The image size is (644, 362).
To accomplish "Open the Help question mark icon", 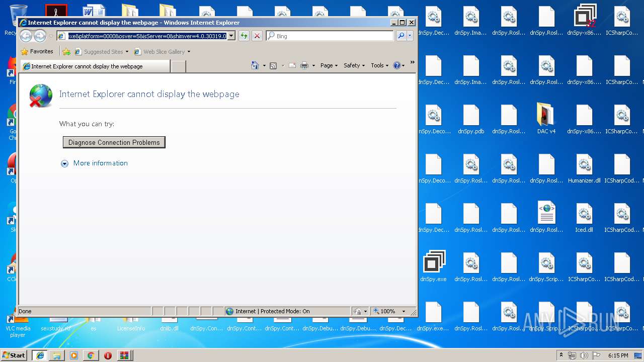I will pos(396,65).
